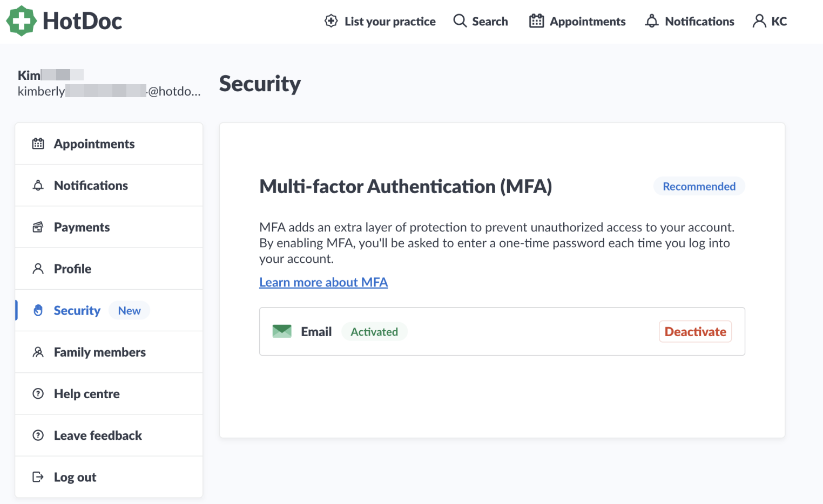
Task: Click the magnifying glass Search icon
Action: (x=460, y=21)
